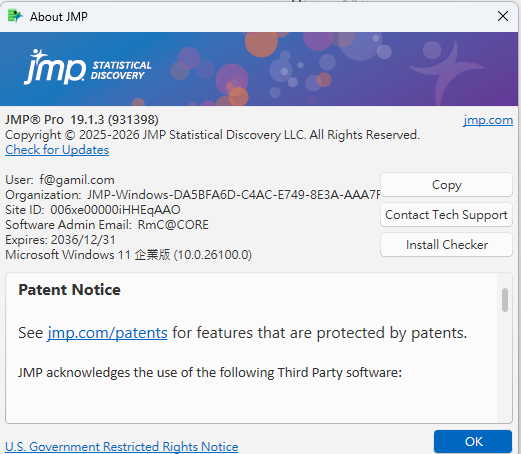Open the Install Checker

[x=446, y=245]
